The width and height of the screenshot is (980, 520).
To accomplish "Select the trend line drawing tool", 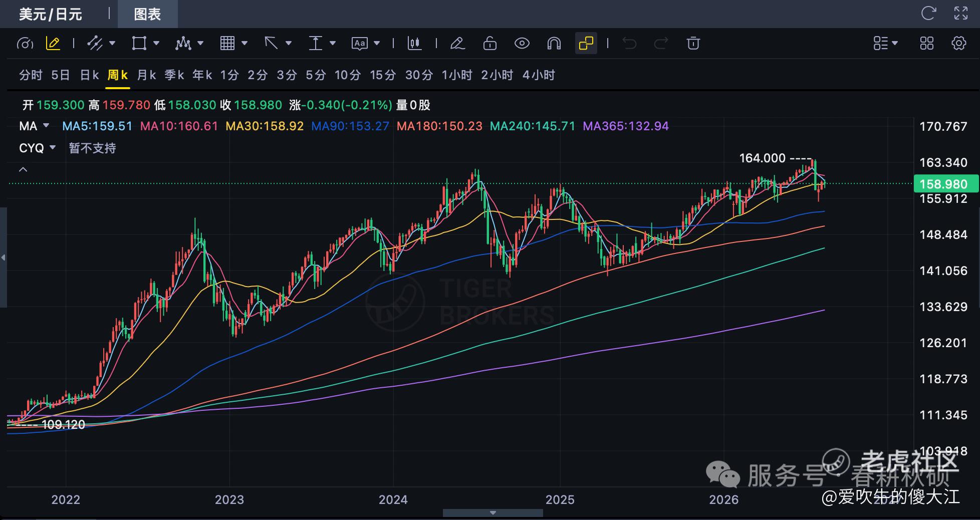I will coord(95,44).
